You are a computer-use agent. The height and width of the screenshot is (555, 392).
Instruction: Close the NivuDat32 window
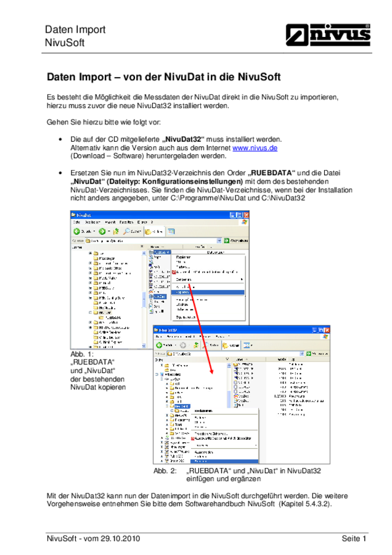coord(327,330)
